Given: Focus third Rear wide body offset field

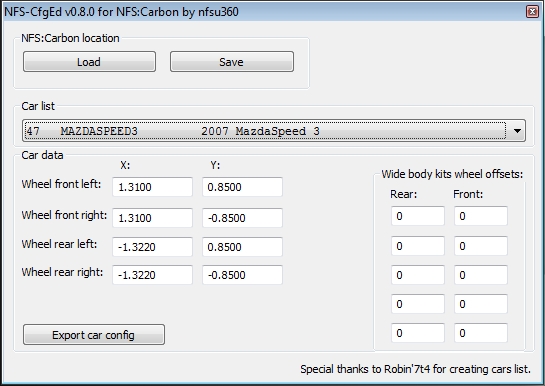Looking at the screenshot, I should [x=418, y=275].
